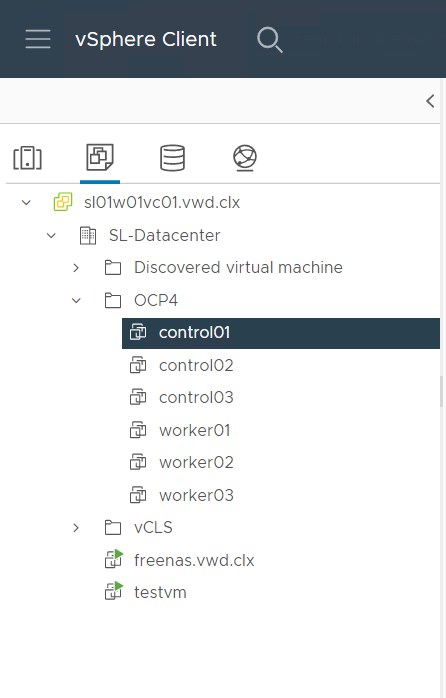The image size is (446, 698).
Task: Open the hamburger navigation menu
Action: coord(38,39)
